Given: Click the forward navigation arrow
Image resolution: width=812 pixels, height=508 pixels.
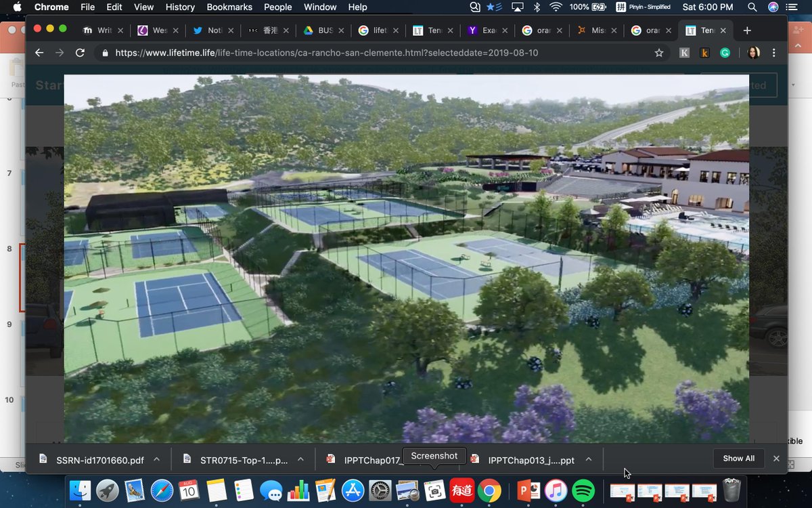Looking at the screenshot, I should point(60,53).
